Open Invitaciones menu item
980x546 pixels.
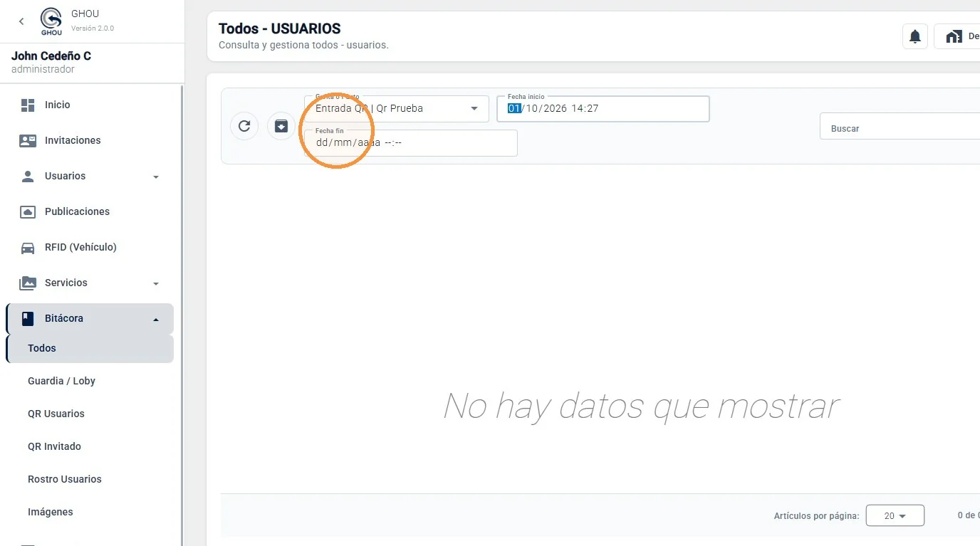73,140
